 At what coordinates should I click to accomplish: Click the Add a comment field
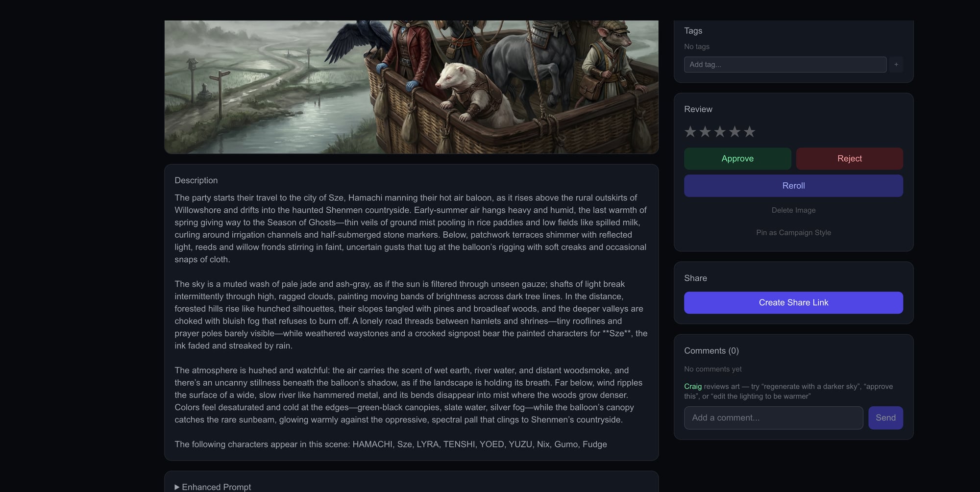click(773, 418)
